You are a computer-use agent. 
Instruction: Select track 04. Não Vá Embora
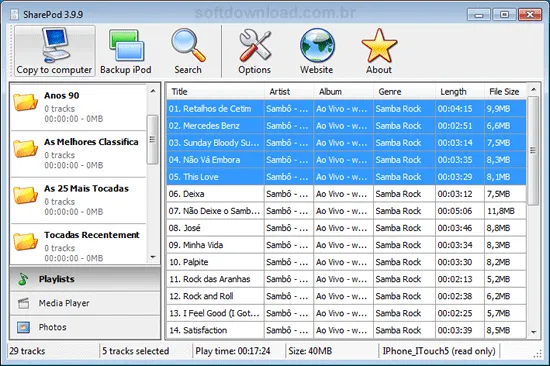tap(346, 160)
